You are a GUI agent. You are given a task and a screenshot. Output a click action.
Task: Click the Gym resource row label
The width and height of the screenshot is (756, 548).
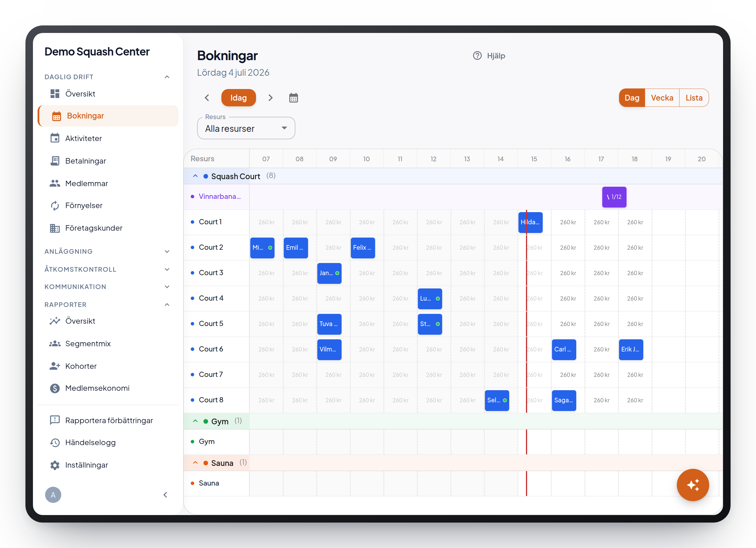[x=207, y=442]
